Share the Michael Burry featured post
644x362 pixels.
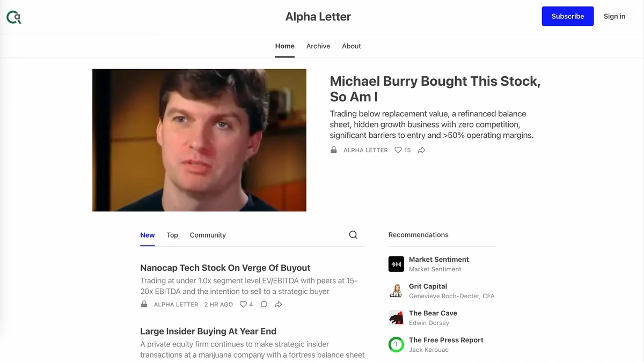click(x=422, y=150)
